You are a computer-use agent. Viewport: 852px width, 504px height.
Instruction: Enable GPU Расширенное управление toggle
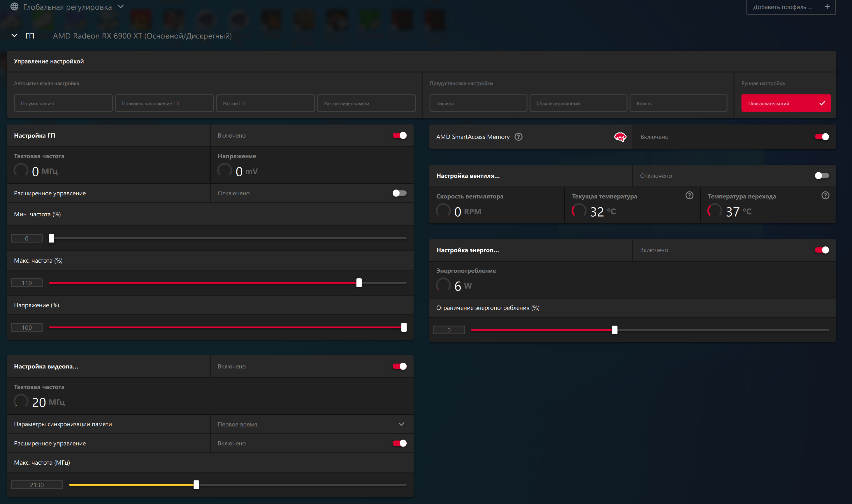399,193
